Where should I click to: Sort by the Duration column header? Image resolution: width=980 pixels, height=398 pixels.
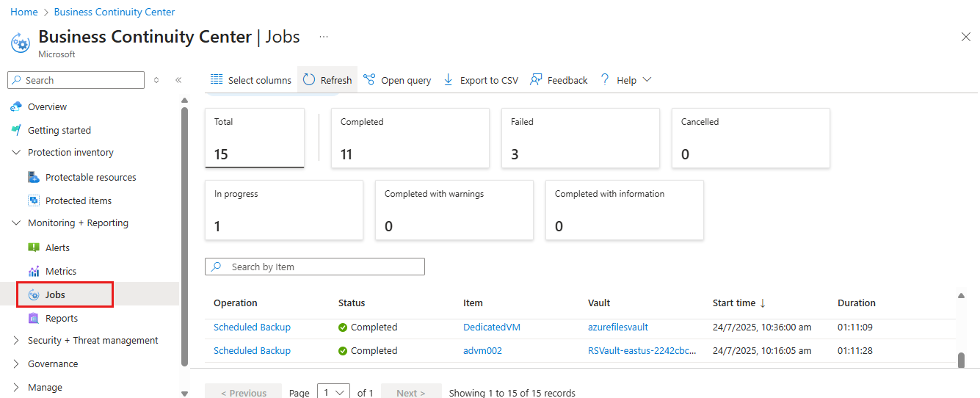click(857, 303)
